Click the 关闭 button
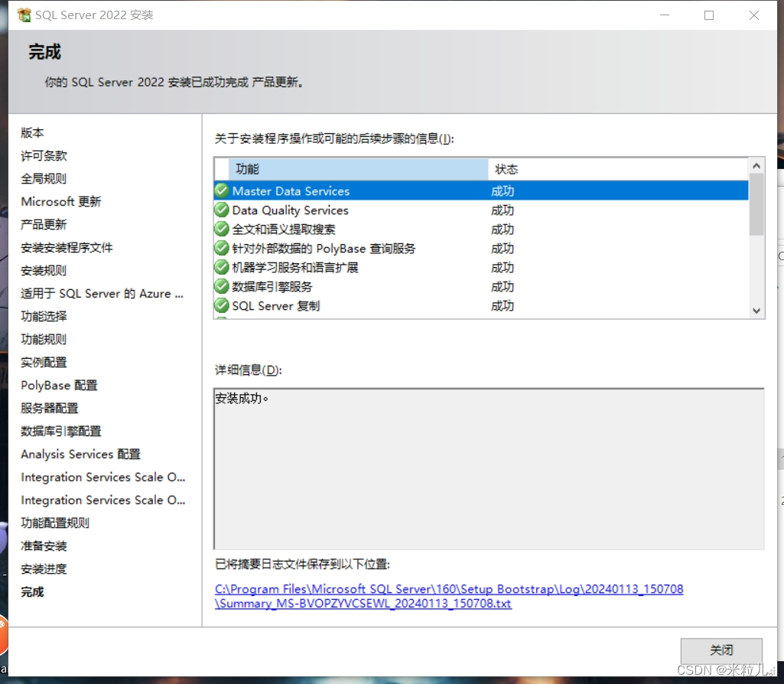The width and height of the screenshot is (784, 684). point(721,650)
